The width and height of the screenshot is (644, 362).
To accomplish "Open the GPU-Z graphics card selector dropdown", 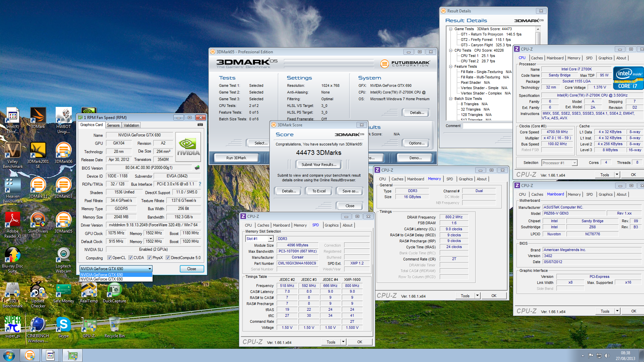I will pyautogui.click(x=116, y=269).
